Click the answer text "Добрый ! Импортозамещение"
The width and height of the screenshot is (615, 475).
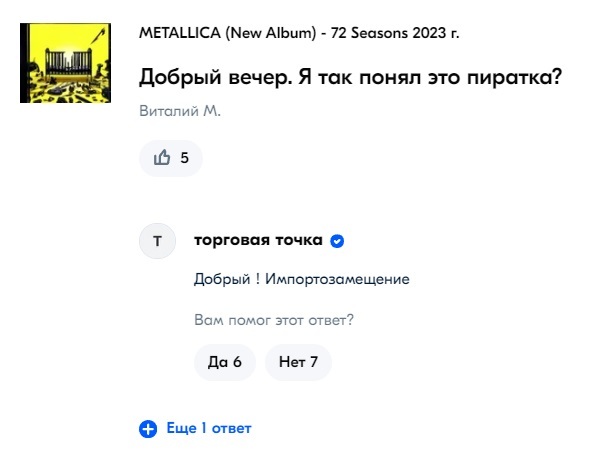tap(301, 280)
